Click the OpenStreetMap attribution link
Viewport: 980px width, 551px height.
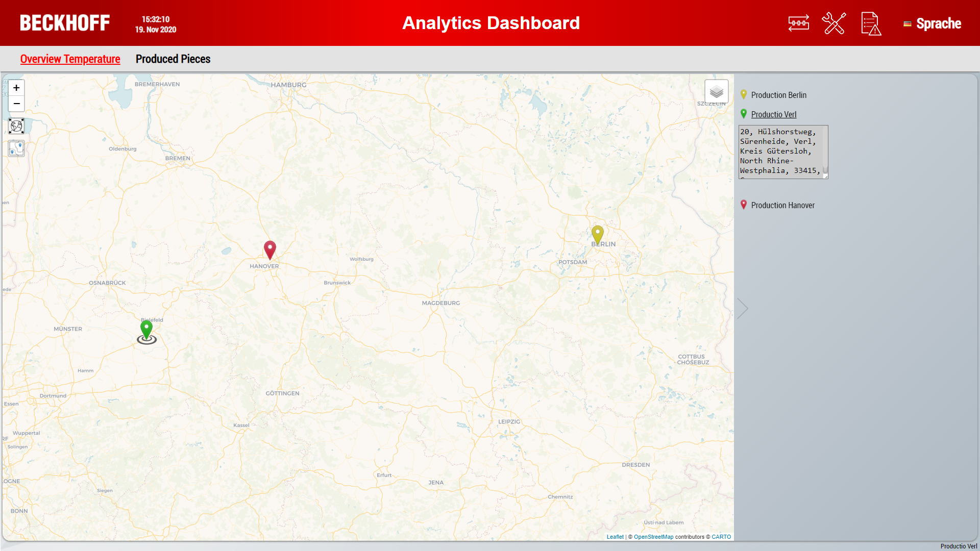coord(653,536)
